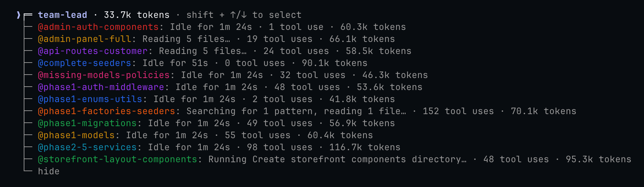This screenshot has width=644, height=187.
Task: Select the @api-routes-customer agent
Action: coord(92,51)
